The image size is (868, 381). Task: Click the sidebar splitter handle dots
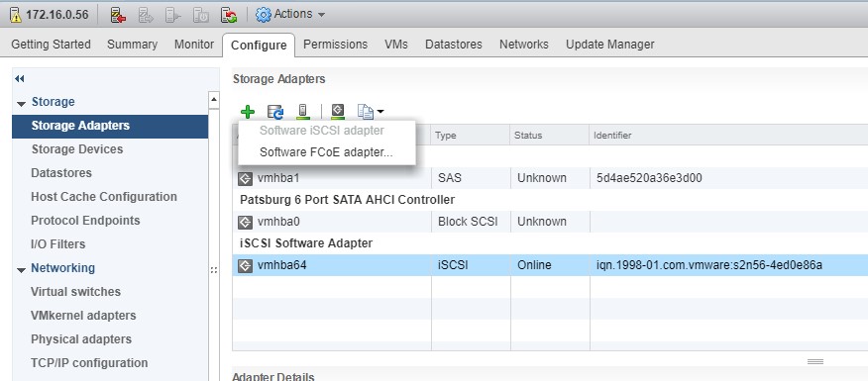click(x=214, y=270)
